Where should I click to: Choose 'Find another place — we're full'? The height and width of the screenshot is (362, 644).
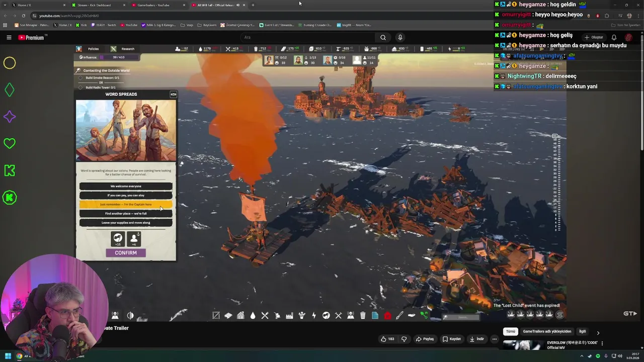[126, 213]
